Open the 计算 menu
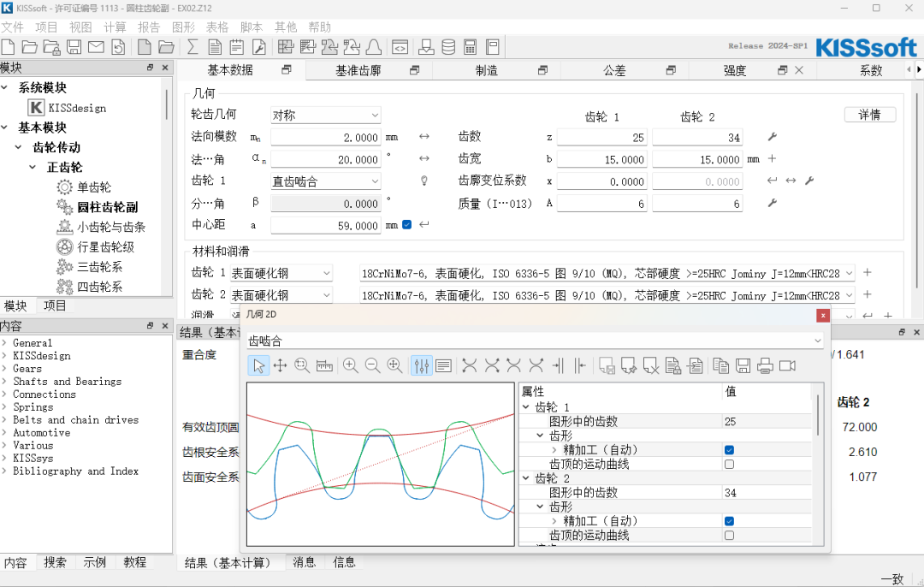This screenshot has width=924, height=587. 115,27
